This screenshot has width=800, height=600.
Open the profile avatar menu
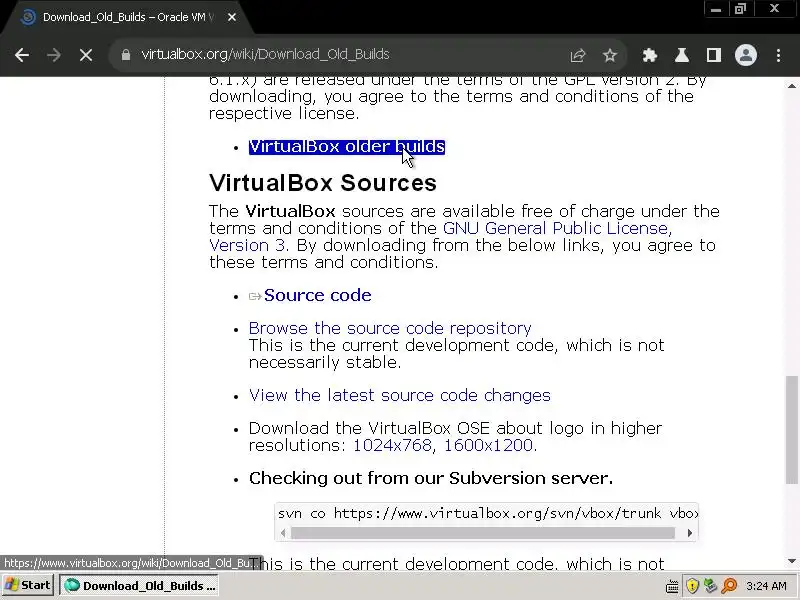[x=745, y=55]
